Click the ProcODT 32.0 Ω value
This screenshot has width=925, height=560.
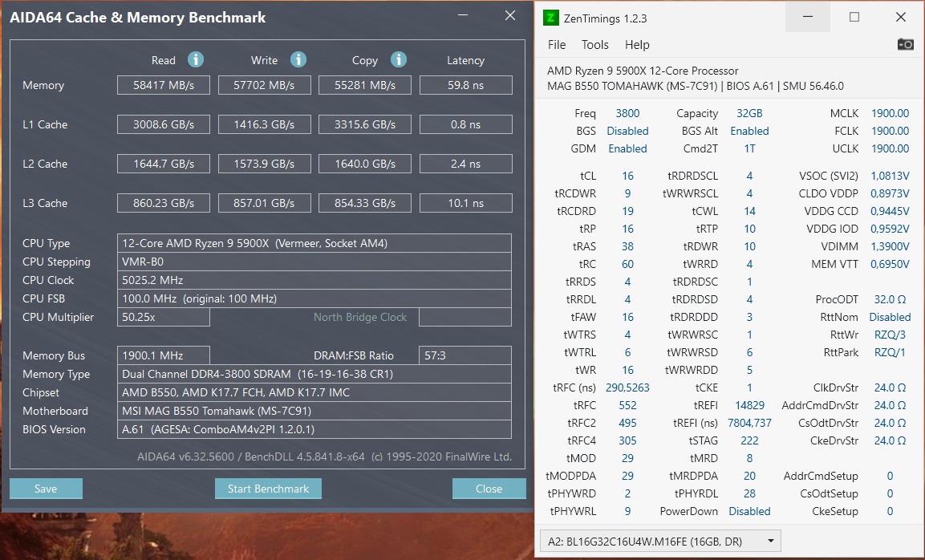891,299
